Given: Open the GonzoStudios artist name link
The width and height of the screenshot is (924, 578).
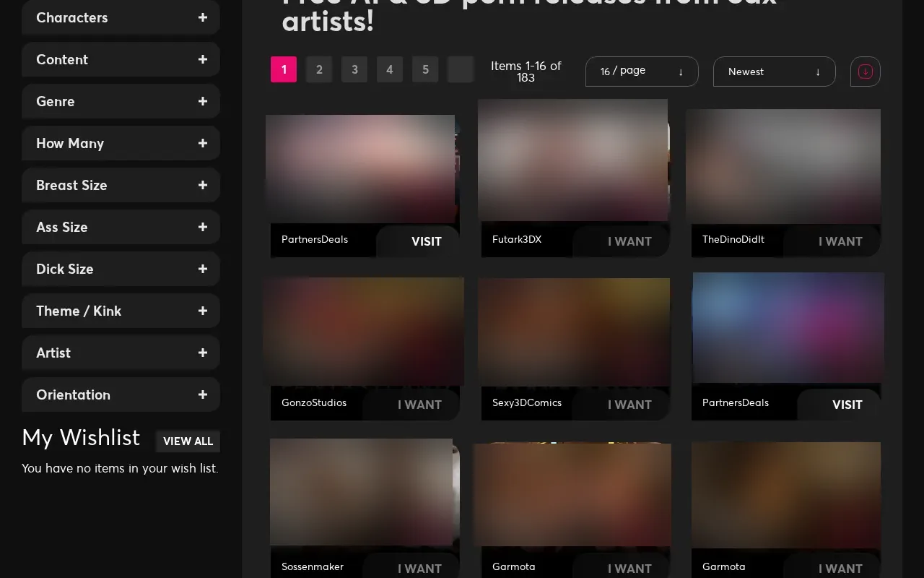Looking at the screenshot, I should point(314,402).
